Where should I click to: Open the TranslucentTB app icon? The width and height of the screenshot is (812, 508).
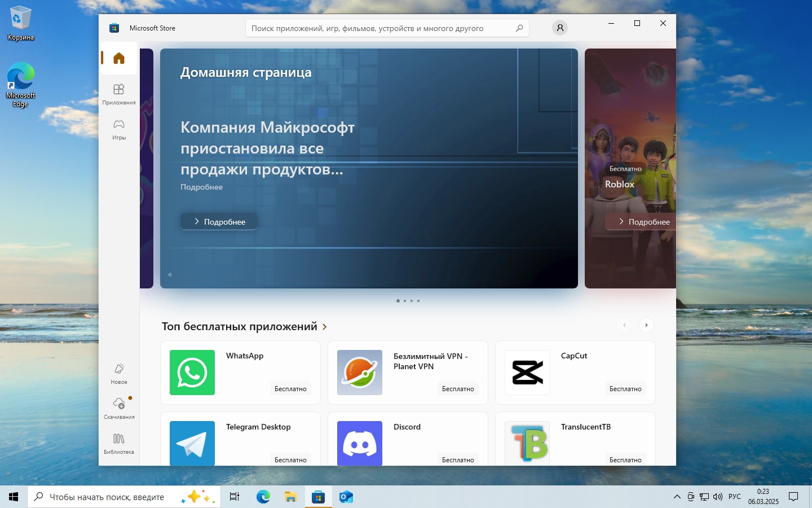(527, 443)
